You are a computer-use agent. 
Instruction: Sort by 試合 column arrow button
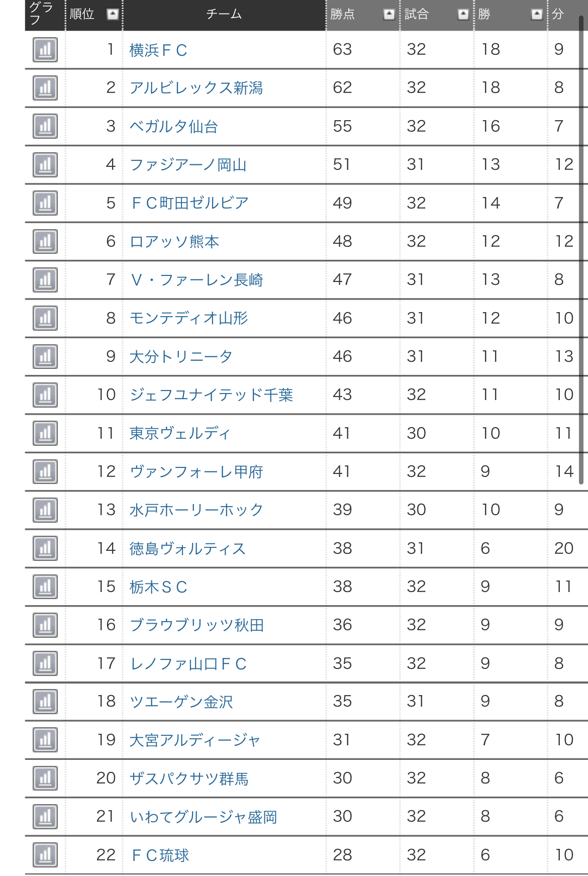[x=463, y=14]
